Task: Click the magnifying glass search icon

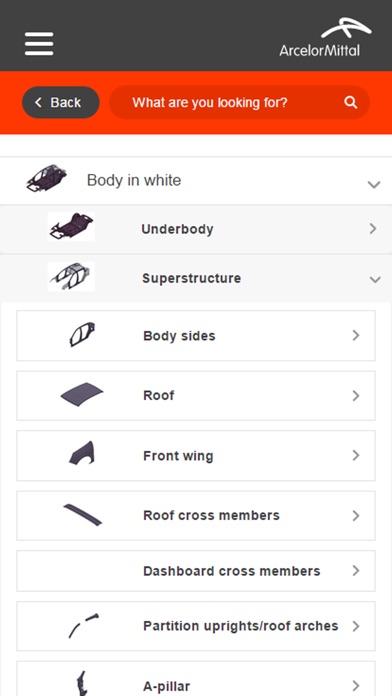Action: tap(350, 103)
